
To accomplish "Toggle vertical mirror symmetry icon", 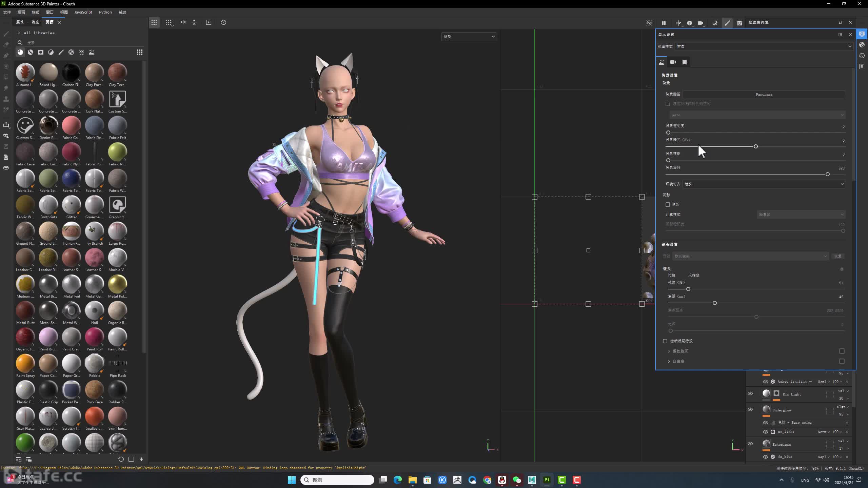I will (x=194, y=22).
